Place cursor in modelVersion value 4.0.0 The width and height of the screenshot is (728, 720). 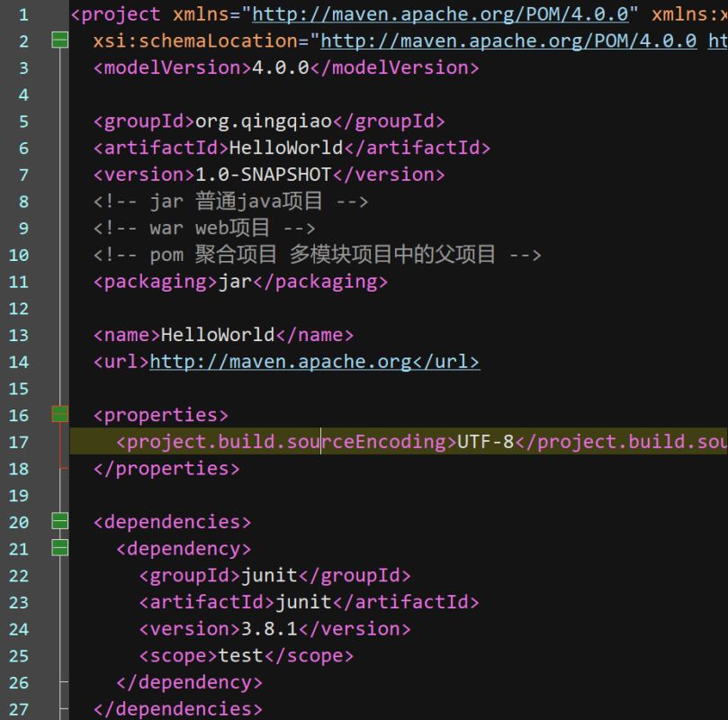coord(281,67)
